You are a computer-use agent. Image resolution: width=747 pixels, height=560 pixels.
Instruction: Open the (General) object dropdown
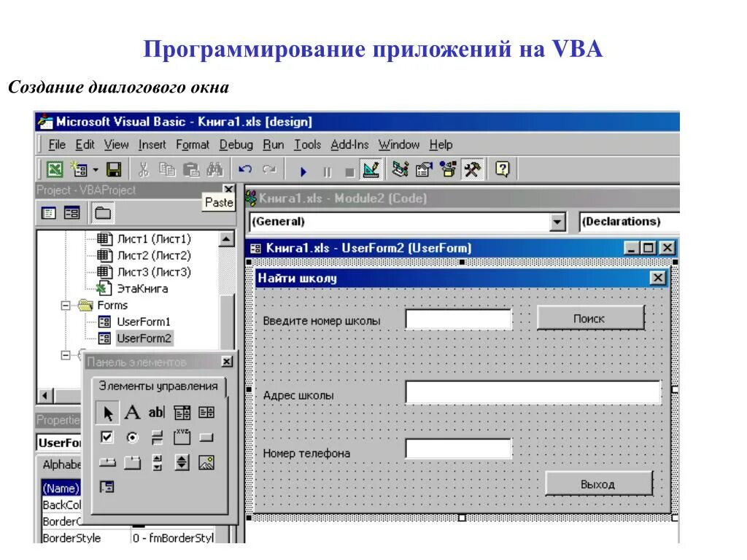pyautogui.click(x=557, y=222)
